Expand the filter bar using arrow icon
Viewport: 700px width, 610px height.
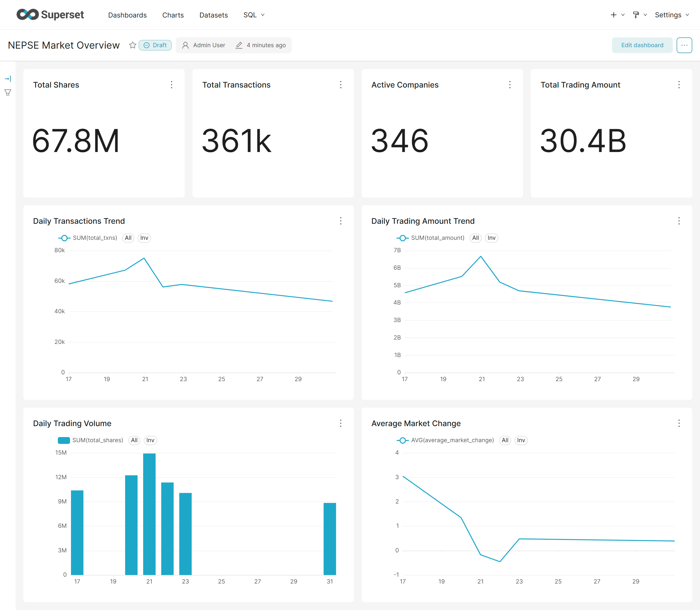coord(8,79)
